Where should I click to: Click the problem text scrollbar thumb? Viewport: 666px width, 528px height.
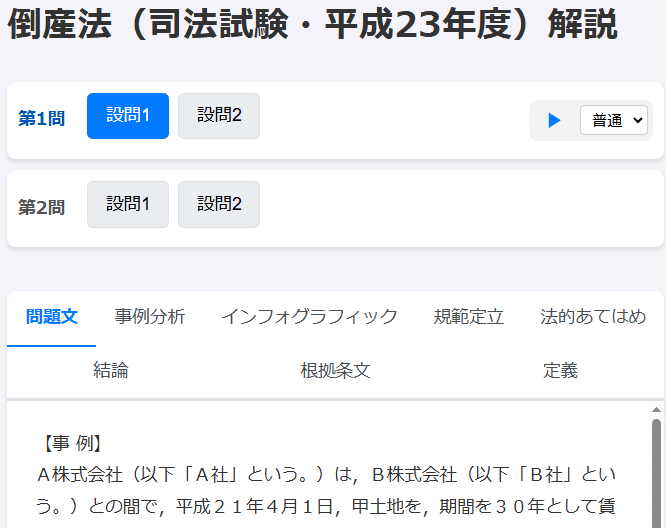coord(656,473)
